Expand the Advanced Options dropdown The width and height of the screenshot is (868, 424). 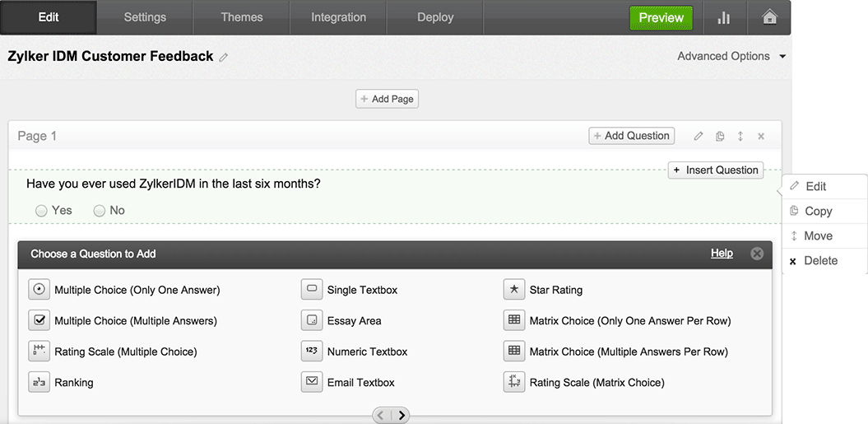pyautogui.click(x=731, y=56)
